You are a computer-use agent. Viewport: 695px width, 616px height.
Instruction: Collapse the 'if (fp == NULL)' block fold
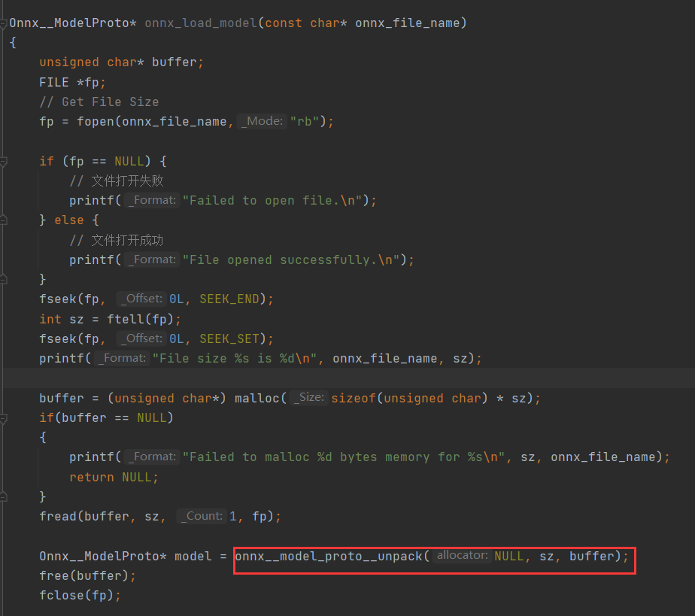pyautogui.click(x=3, y=162)
